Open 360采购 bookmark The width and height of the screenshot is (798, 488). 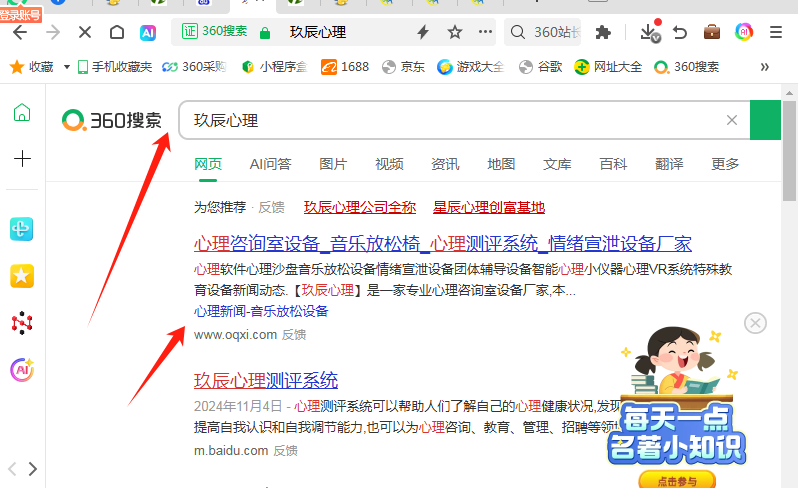click(194, 67)
